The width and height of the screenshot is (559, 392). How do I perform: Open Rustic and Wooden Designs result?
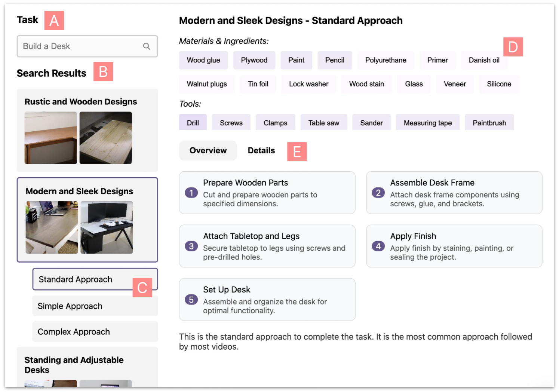tap(87, 130)
